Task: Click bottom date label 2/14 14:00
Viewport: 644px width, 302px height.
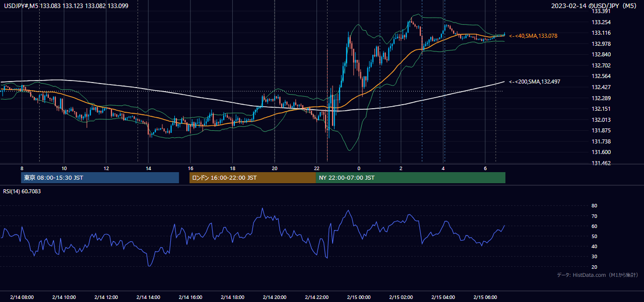Action: [x=148, y=297]
